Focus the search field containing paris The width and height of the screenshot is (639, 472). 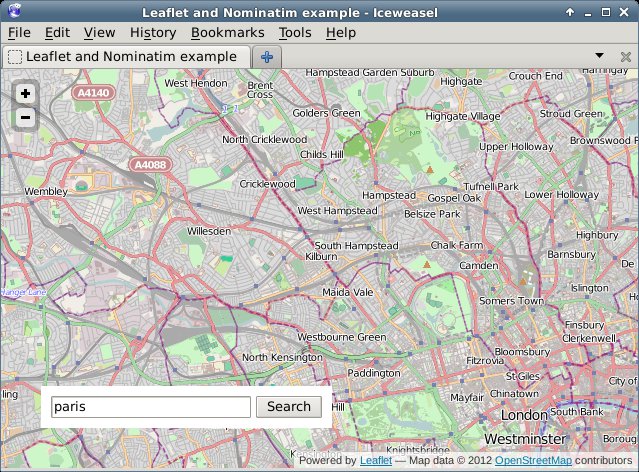(x=150, y=407)
